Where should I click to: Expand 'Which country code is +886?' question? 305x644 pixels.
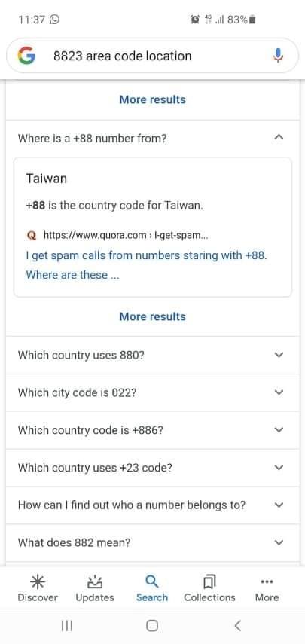(x=152, y=430)
